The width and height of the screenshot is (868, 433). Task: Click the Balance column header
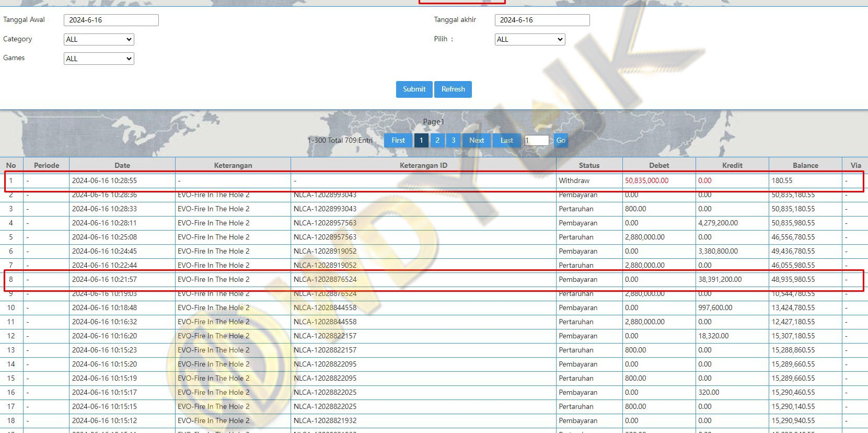pos(805,165)
